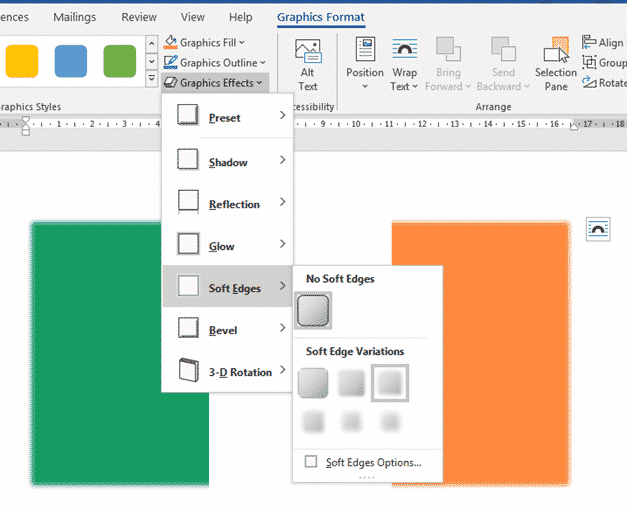Image resolution: width=627 pixels, height=509 pixels.
Task: Select the No Soft Edges thumbnail
Action: [x=314, y=312]
